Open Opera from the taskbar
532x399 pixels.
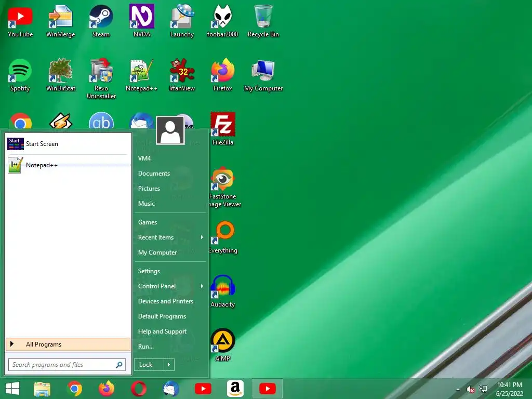pyautogui.click(x=139, y=389)
